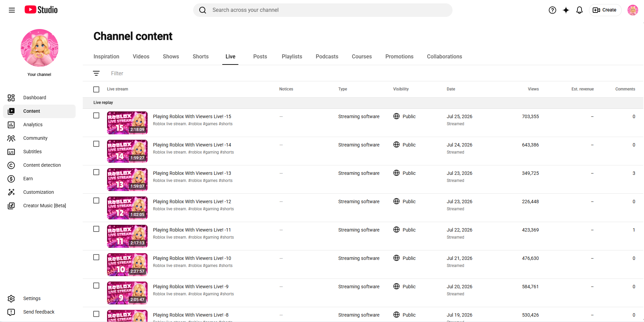Click the filter lines icon

(x=96, y=73)
